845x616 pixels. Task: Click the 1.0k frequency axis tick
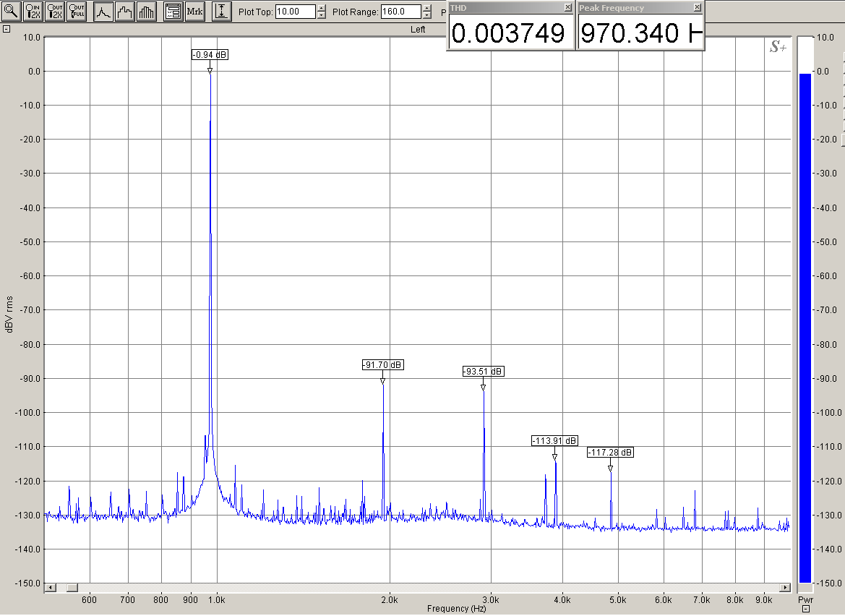[x=217, y=599]
